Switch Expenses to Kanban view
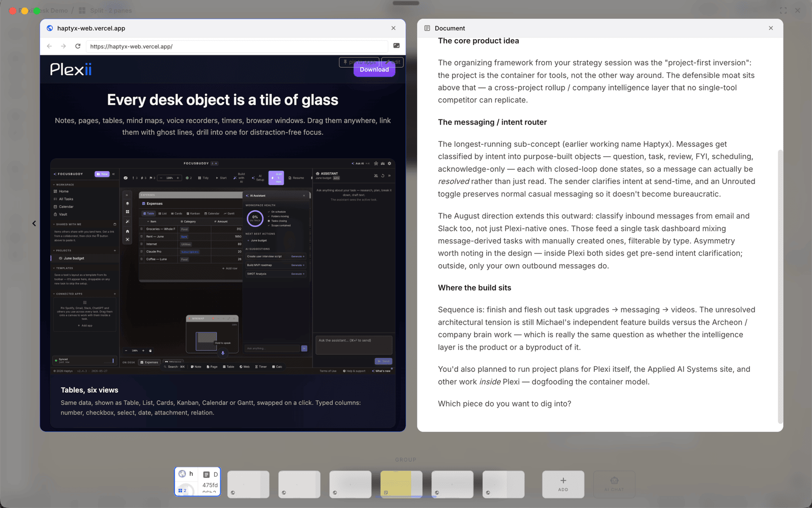 tap(193, 213)
